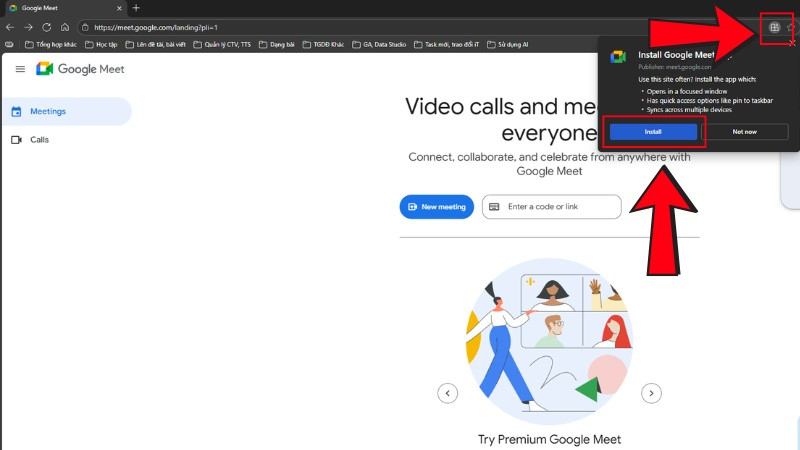
Task: Start a New meeting
Action: 436,207
